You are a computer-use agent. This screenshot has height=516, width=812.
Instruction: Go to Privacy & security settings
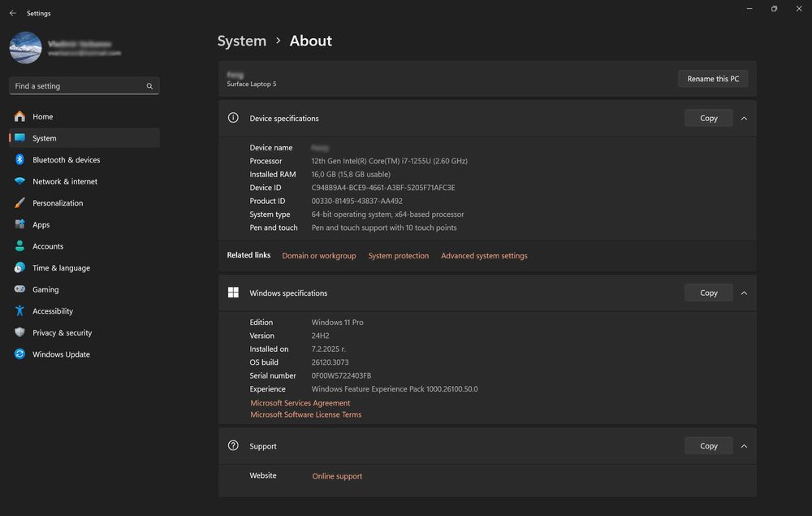(x=62, y=332)
